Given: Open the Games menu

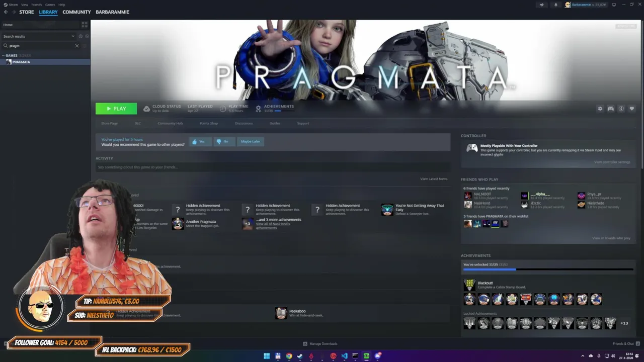Looking at the screenshot, I should 50,5.
